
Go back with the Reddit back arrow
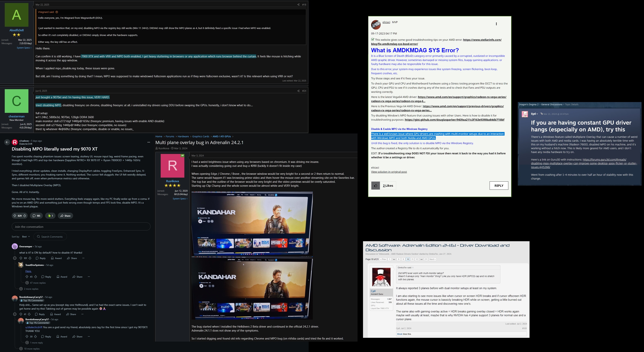point(7,142)
